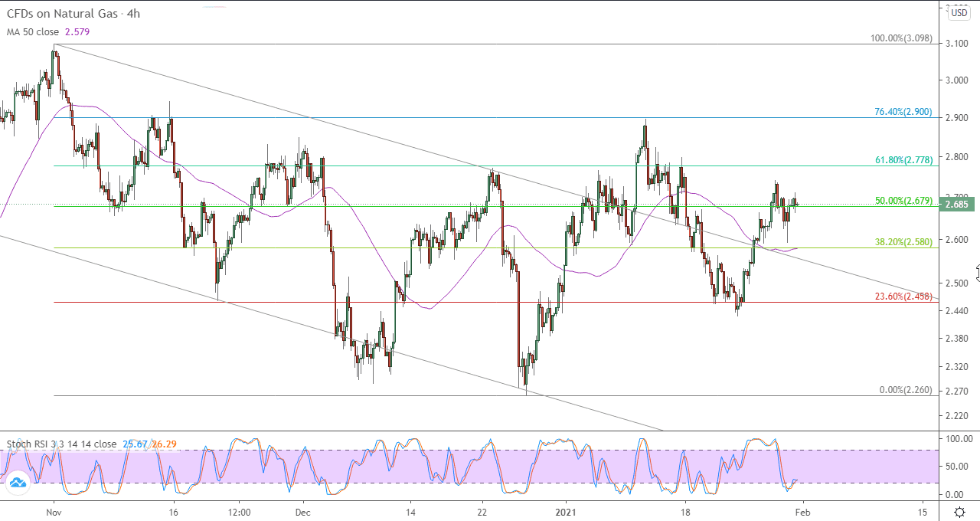The height and width of the screenshot is (521, 980).
Task: Click 2.220 on the price axis
Action: tap(959, 416)
